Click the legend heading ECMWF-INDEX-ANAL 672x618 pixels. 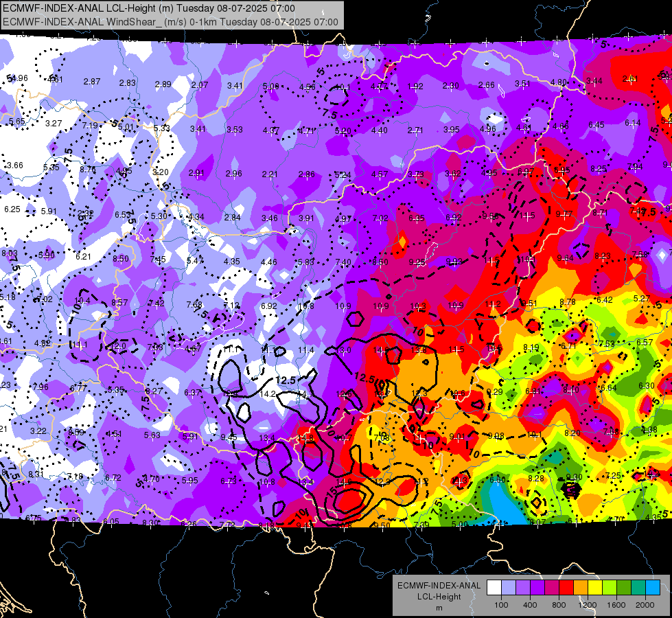coord(439,586)
